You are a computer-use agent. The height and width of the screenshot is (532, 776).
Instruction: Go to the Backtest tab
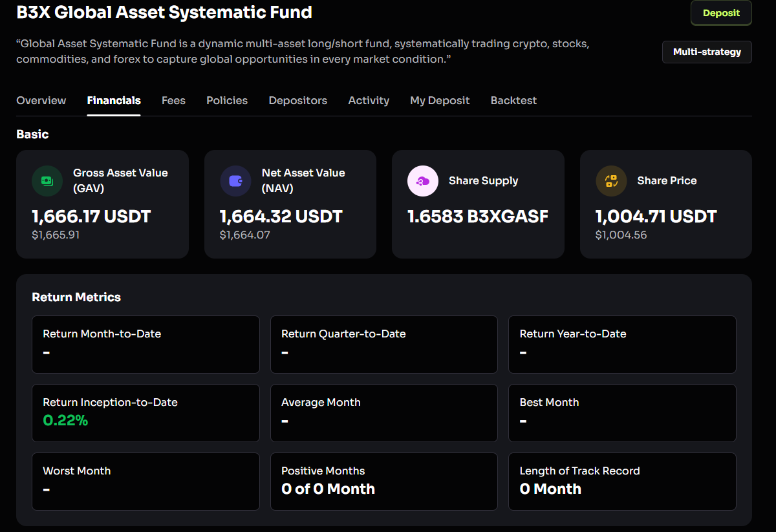pyautogui.click(x=513, y=100)
